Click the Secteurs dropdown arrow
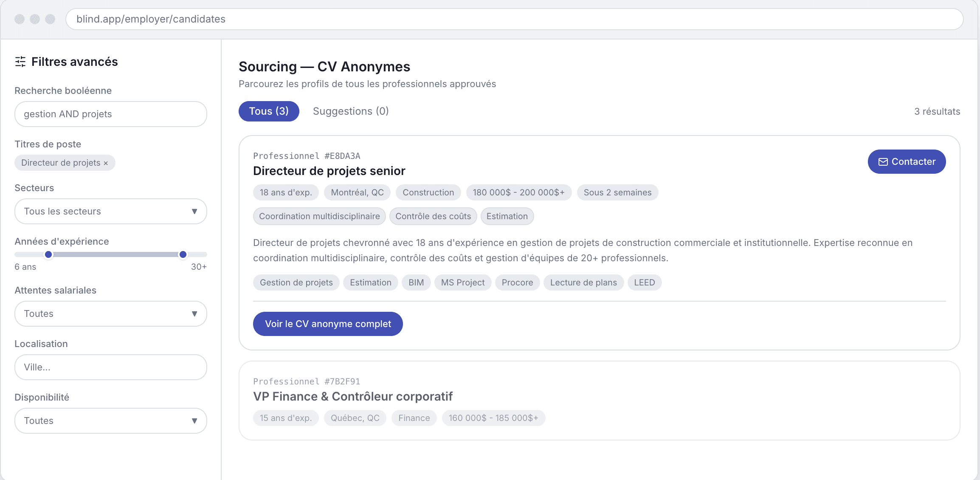Screen dimensions: 980x480 pos(194,211)
